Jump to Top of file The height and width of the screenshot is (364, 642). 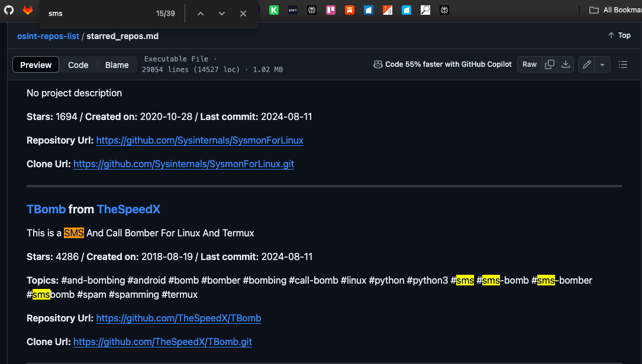619,35
